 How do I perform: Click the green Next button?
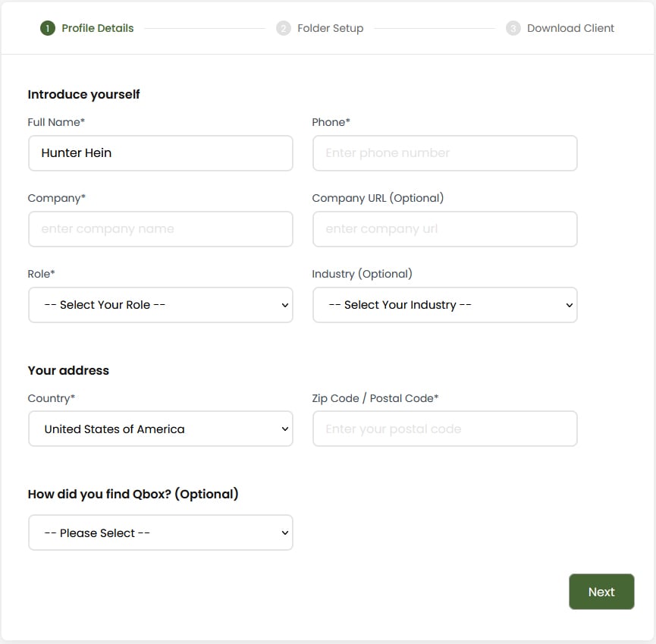pyautogui.click(x=601, y=592)
